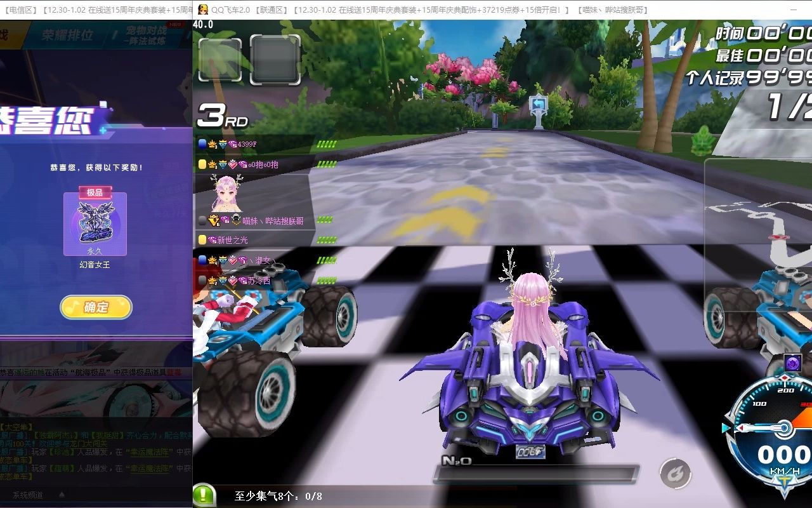Click the QQ飞车2.0 window title icon
812x508 pixels.
tap(202, 10)
